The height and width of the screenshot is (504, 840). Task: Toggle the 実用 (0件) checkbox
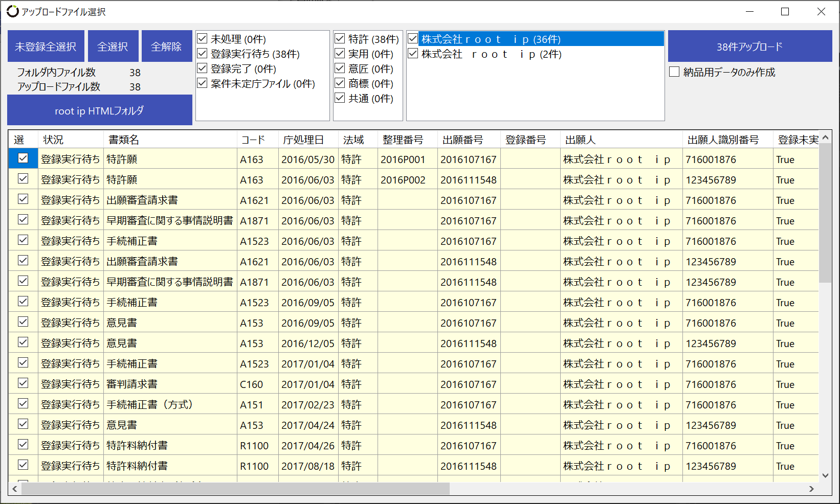340,54
